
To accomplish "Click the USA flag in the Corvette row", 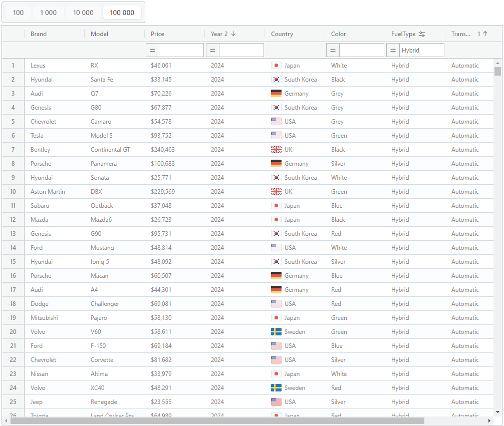I will point(276,360).
